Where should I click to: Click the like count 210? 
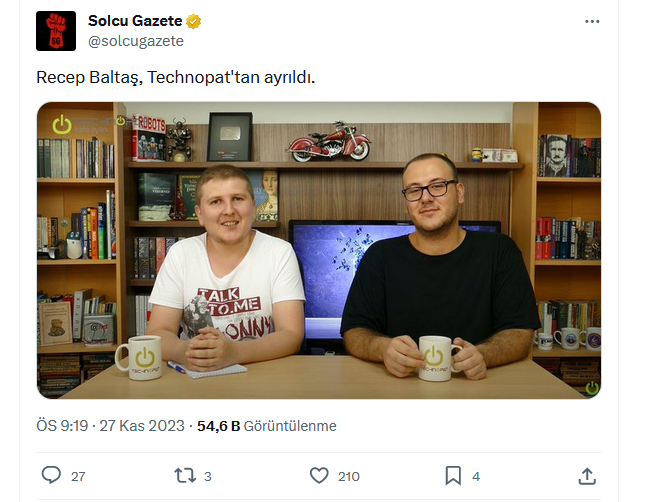(x=349, y=476)
